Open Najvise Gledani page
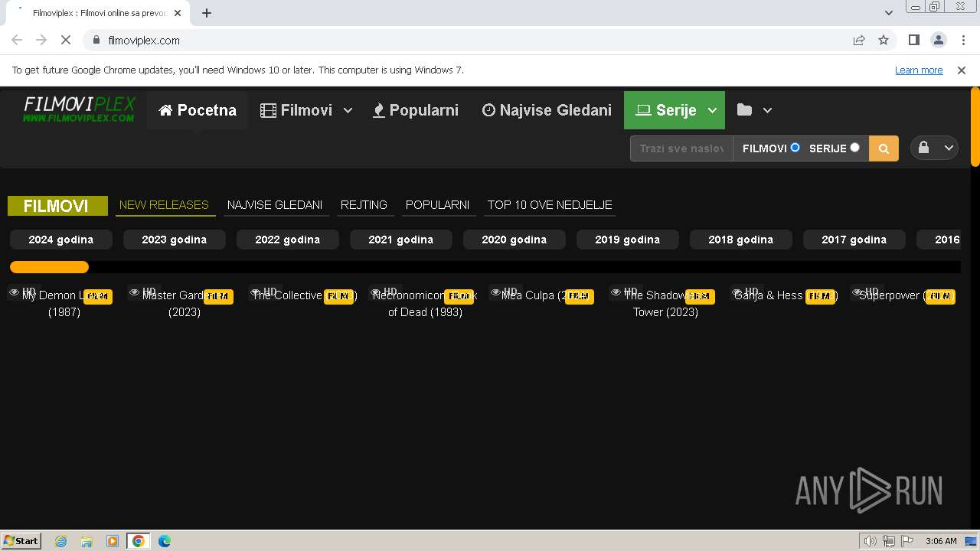 click(x=547, y=110)
